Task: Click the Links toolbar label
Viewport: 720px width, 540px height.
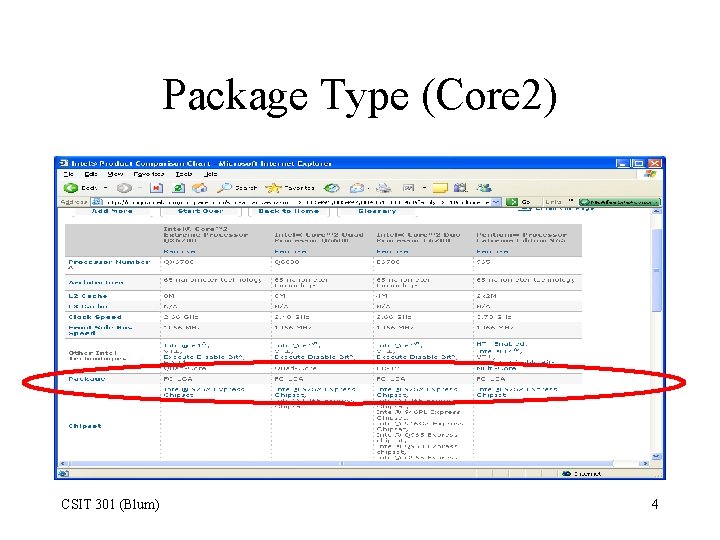Action: click(553, 202)
